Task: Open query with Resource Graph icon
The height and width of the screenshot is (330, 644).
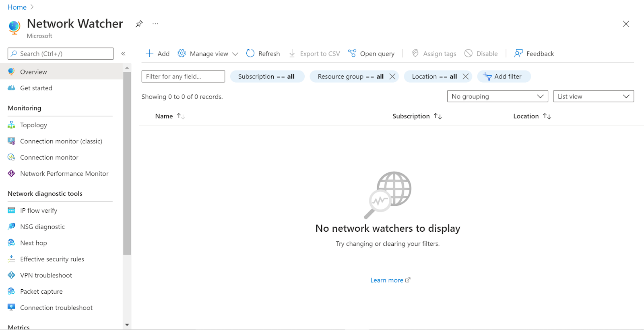Action: pyautogui.click(x=352, y=54)
